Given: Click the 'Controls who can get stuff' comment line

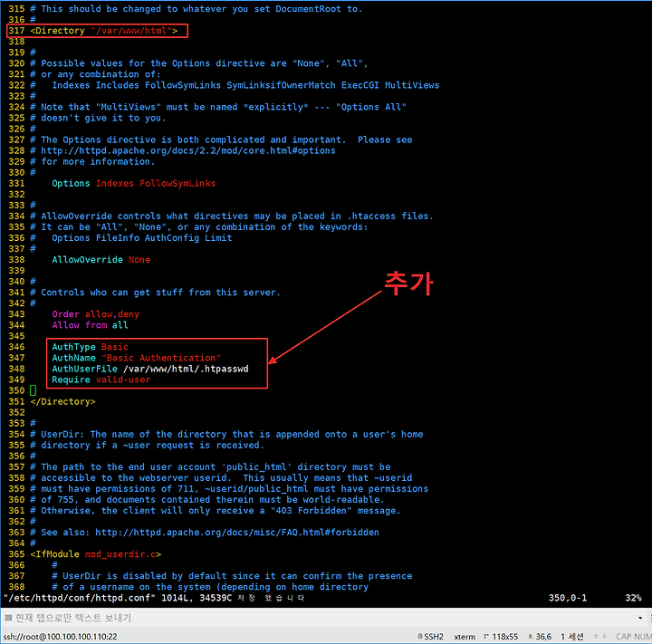Looking at the screenshot, I should tap(156, 293).
